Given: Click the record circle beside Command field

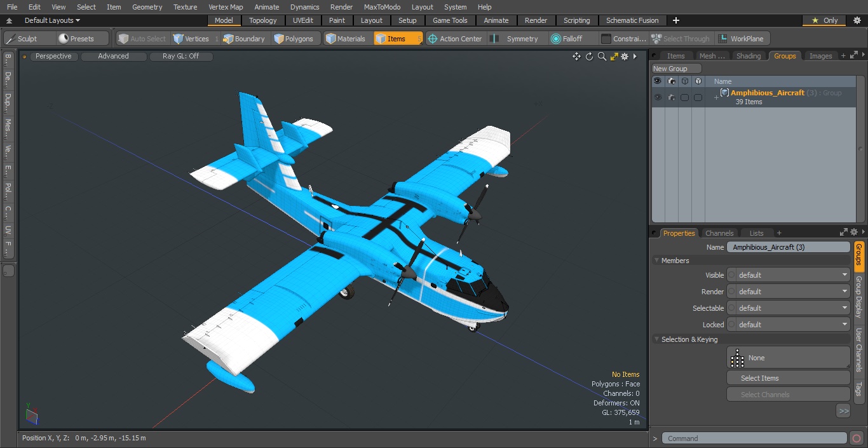Looking at the screenshot, I should [x=856, y=438].
